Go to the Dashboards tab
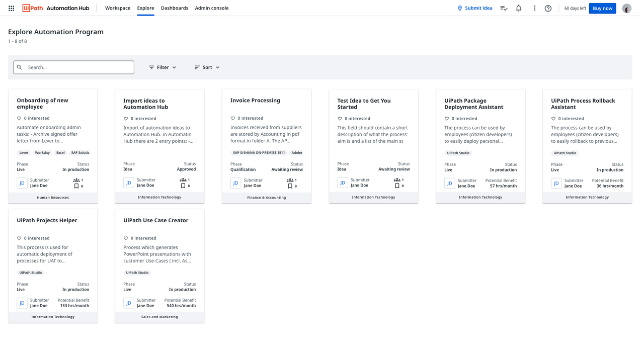644x362 pixels. (175, 8)
